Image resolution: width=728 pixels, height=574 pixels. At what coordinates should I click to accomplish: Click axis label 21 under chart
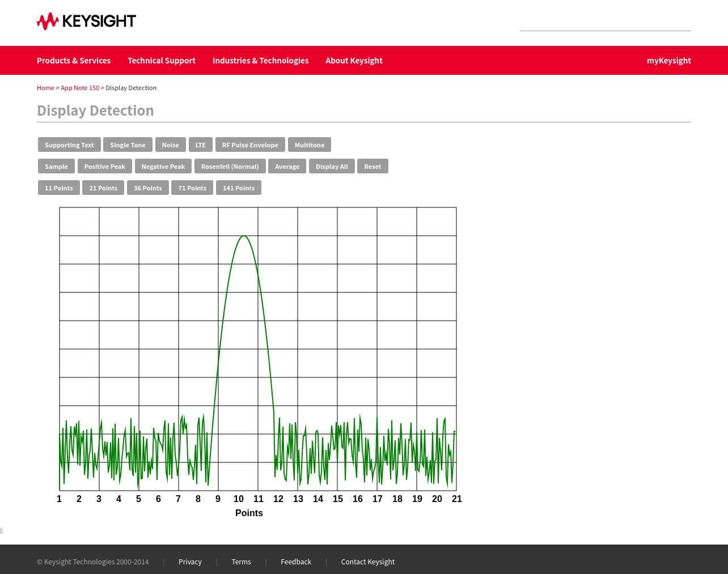click(457, 499)
